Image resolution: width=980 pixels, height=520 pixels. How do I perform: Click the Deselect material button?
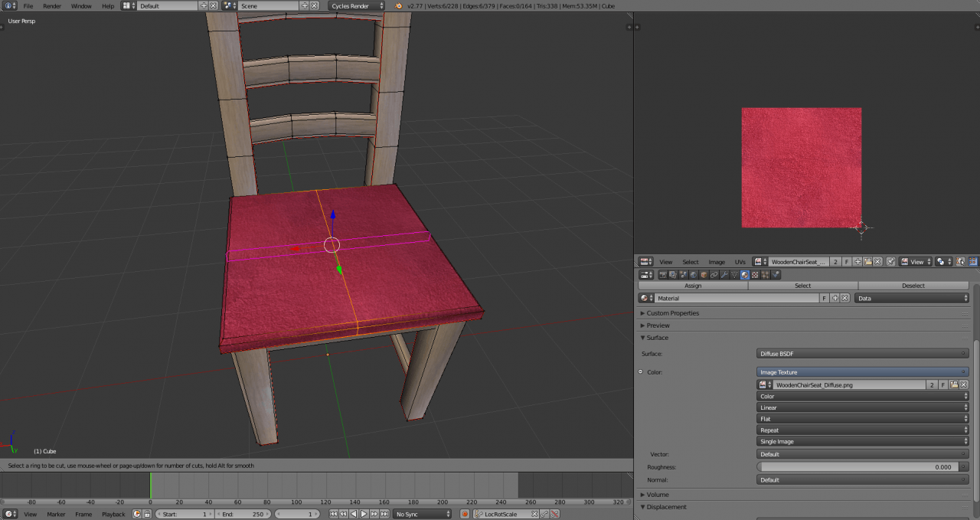[913, 286]
